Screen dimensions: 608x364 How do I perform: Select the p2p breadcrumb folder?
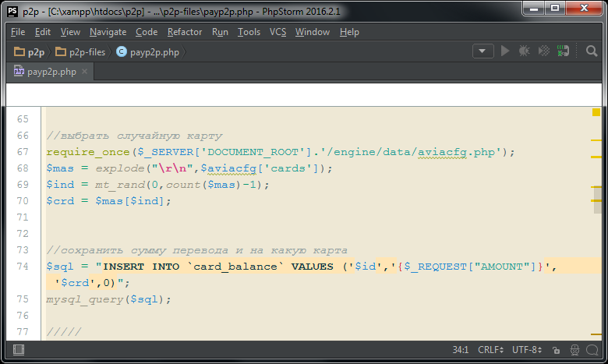point(29,52)
